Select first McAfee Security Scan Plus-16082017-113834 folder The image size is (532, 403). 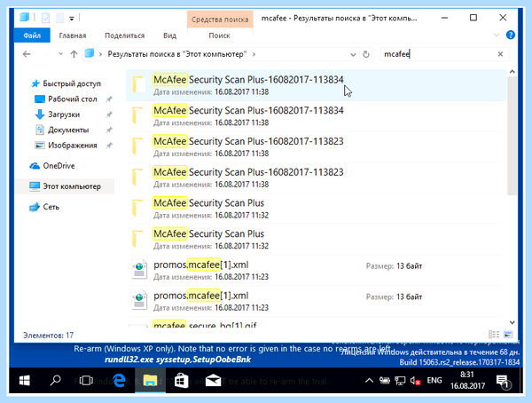[316, 85]
